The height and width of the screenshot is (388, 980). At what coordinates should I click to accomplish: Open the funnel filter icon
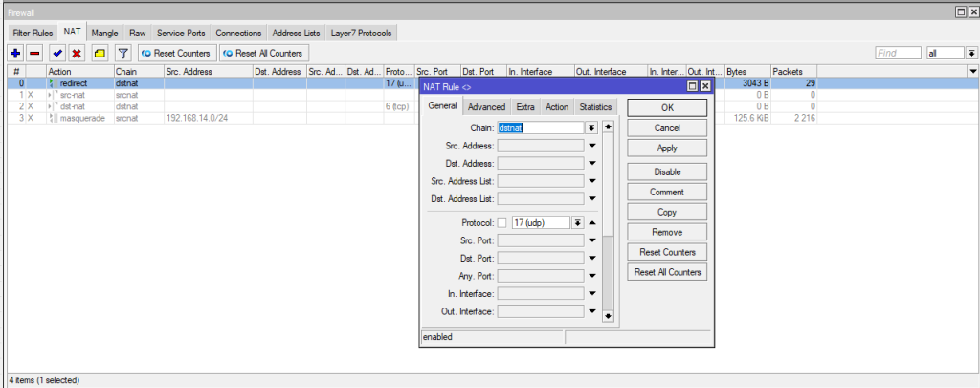point(123,53)
